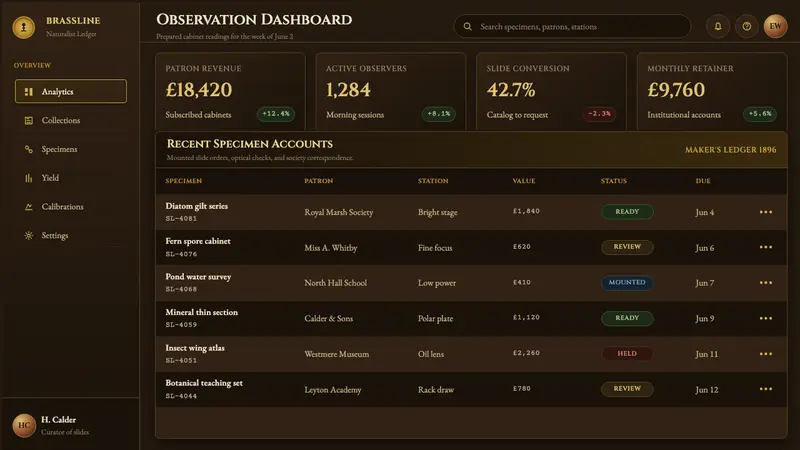Open more options for Mineral thin section
800x450 pixels.
[765, 318]
